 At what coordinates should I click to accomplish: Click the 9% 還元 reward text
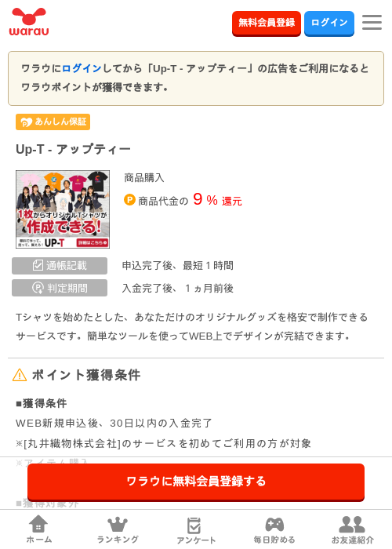(x=217, y=199)
